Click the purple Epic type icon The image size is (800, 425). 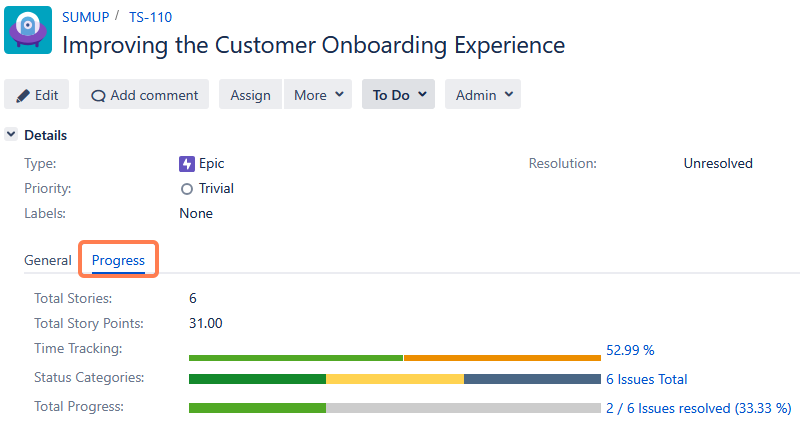point(186,163)
